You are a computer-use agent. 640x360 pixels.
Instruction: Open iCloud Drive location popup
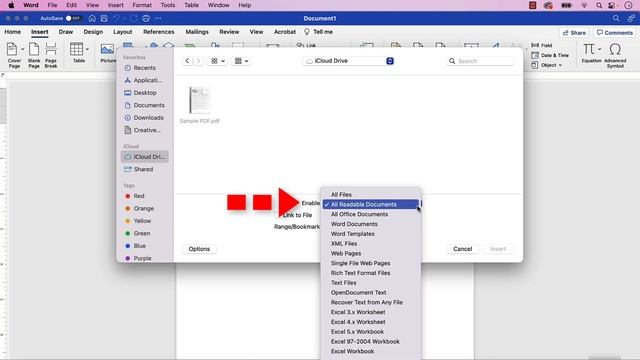coord(349,61)
